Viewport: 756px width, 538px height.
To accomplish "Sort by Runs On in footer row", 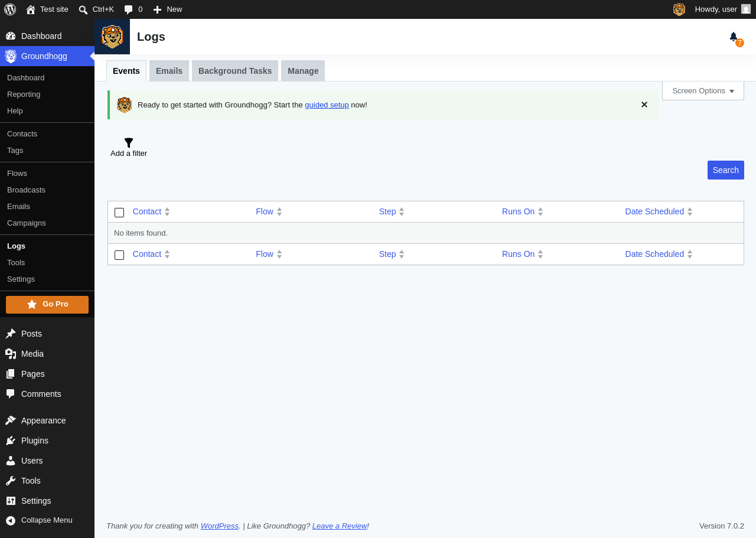I will 522,254.
